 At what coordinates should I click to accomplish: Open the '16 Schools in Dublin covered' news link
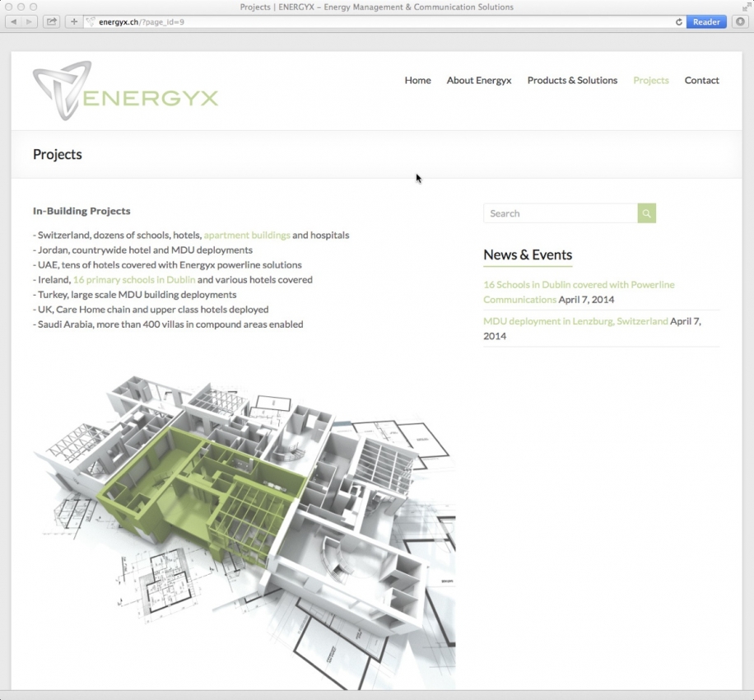click(x=579, y=292)
